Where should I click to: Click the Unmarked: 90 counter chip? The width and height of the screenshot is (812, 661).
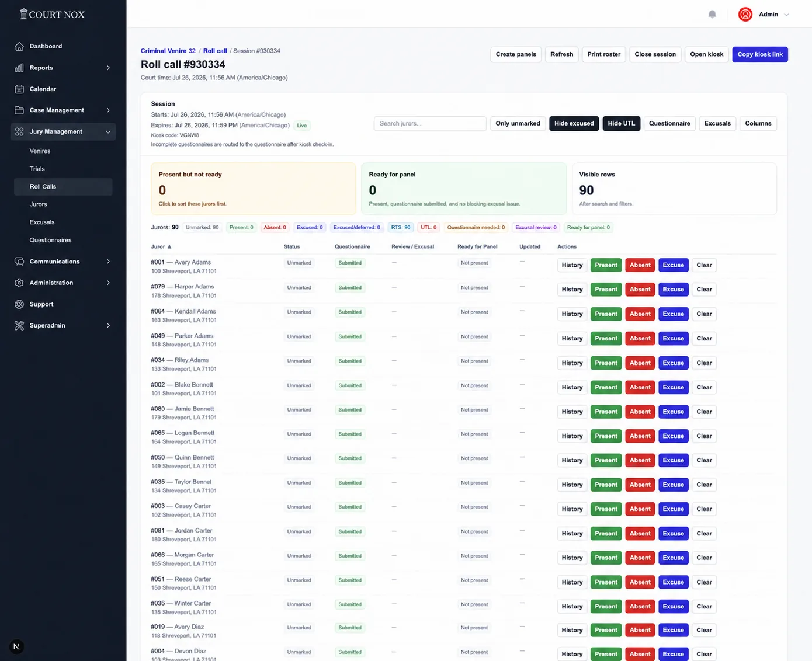[x=202, y=228]
